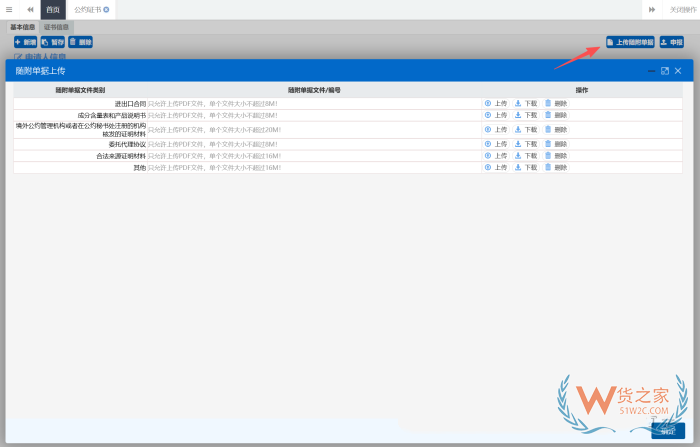Click the 新增 button in background page
700x447 pixels.
tap(25, 42)
